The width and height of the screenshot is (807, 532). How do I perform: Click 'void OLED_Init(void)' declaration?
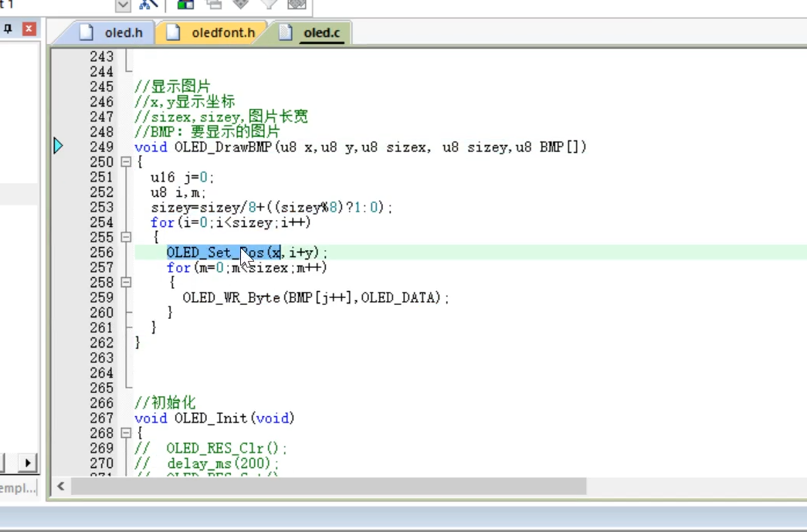(x=214, y=418)
